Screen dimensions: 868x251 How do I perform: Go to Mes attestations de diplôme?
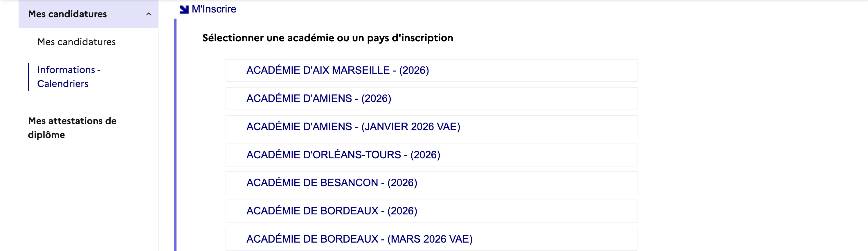pos(72,128)
